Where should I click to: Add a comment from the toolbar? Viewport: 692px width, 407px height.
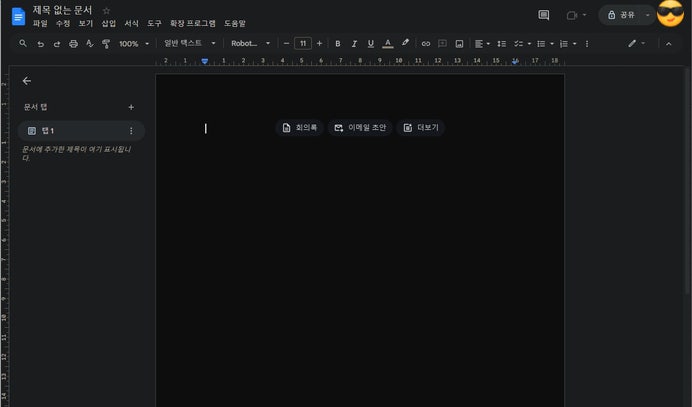pos(442,44)
